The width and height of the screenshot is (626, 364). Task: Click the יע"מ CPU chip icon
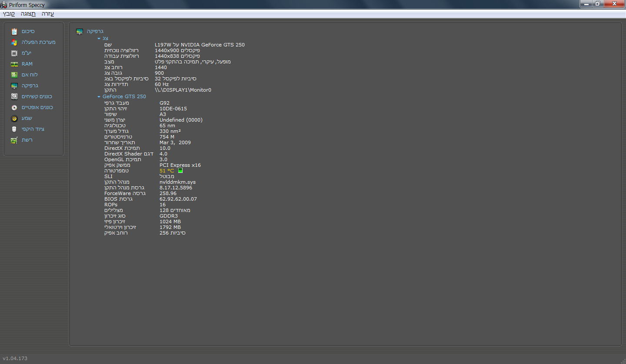pyautogui.click(x=14, y=53)
